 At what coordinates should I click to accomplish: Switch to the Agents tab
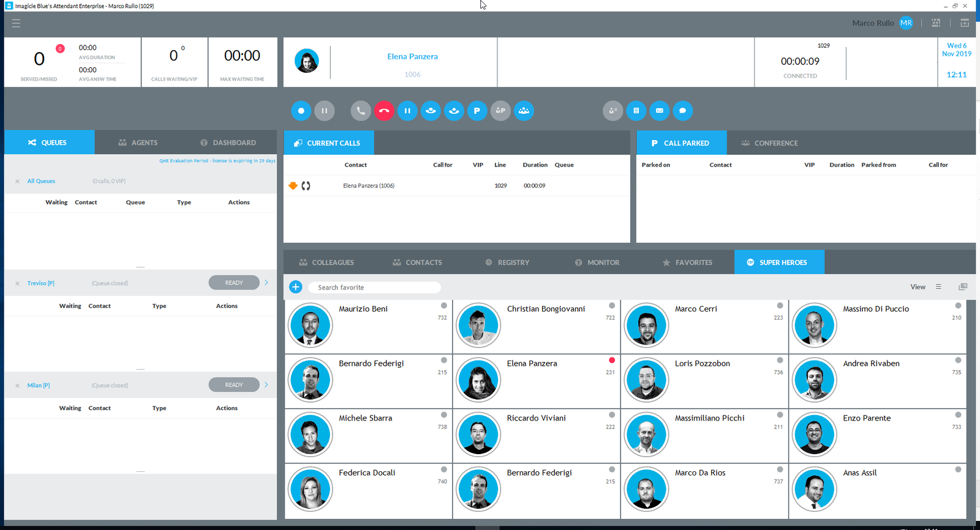[138, 143]
